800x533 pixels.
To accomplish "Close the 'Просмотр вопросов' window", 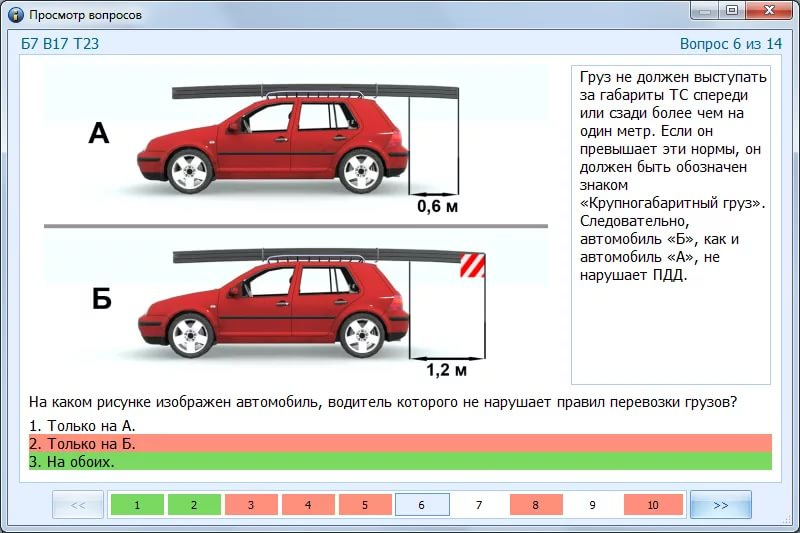I will (769, 10).
